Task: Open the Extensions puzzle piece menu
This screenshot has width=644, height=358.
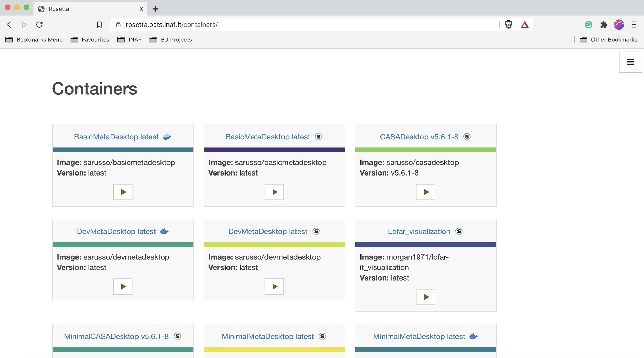Action: pos(604,25)
